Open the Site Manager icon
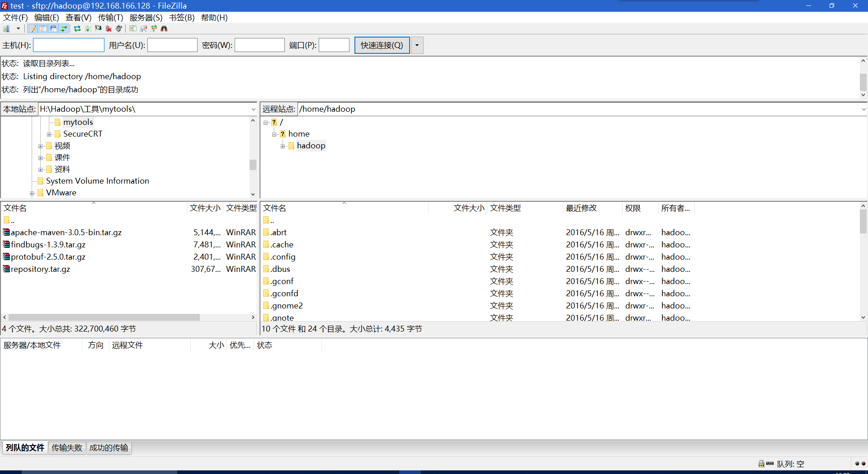 (x=7, y=28)
